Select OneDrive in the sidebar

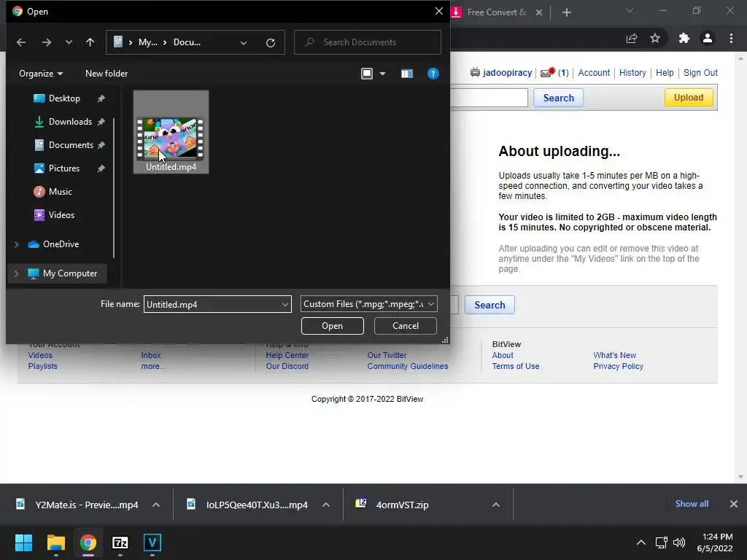pos(61,244)
